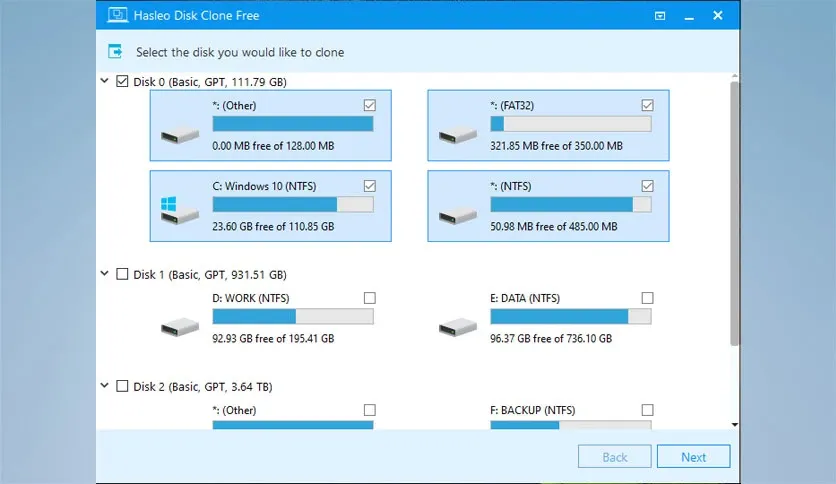Click the usage bar of C: Windows 10
Viewport: 836px width, 484px height.
click(293, 204)
